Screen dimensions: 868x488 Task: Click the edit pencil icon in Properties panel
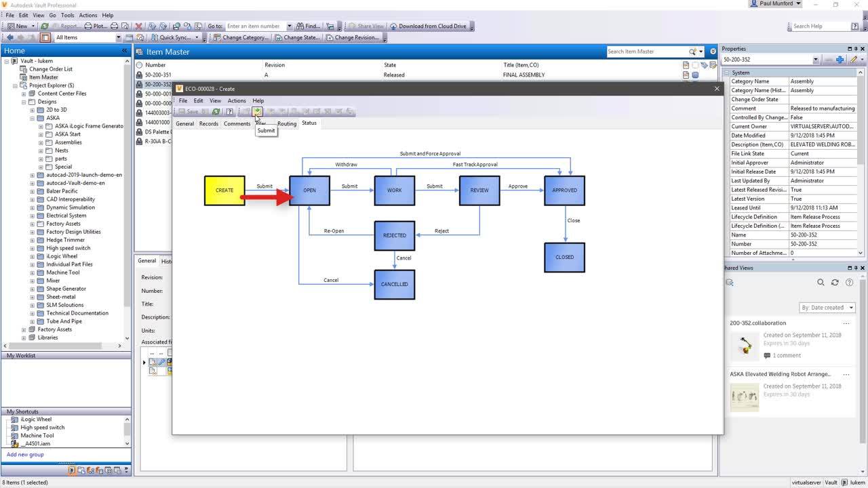[x=853, y=60]
